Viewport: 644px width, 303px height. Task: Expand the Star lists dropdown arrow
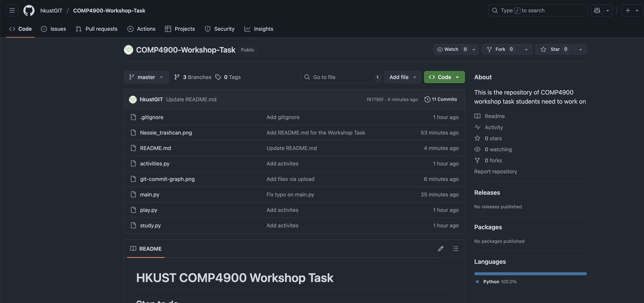coord(581,49)
